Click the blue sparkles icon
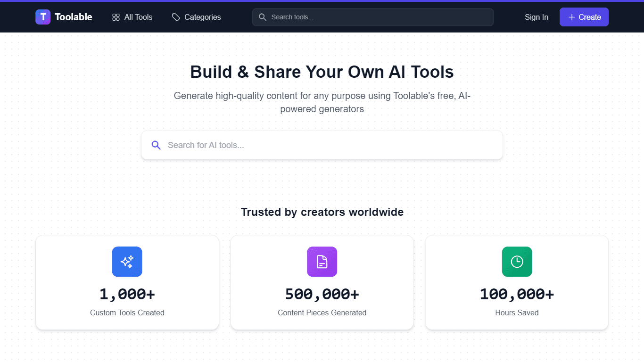Screen dimensions: 644x362 pos(127,262)
